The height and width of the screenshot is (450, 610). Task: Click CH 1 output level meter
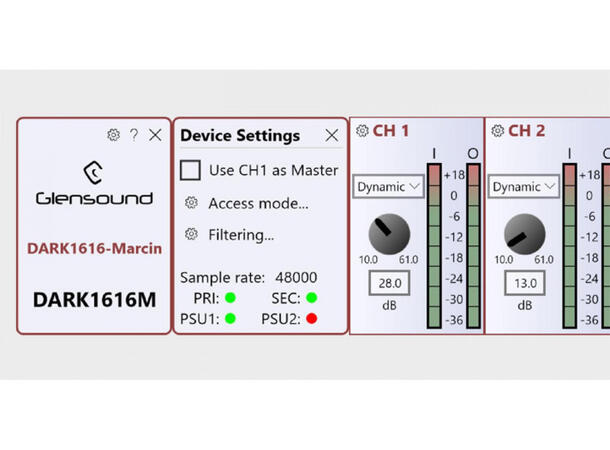point(473,246)
